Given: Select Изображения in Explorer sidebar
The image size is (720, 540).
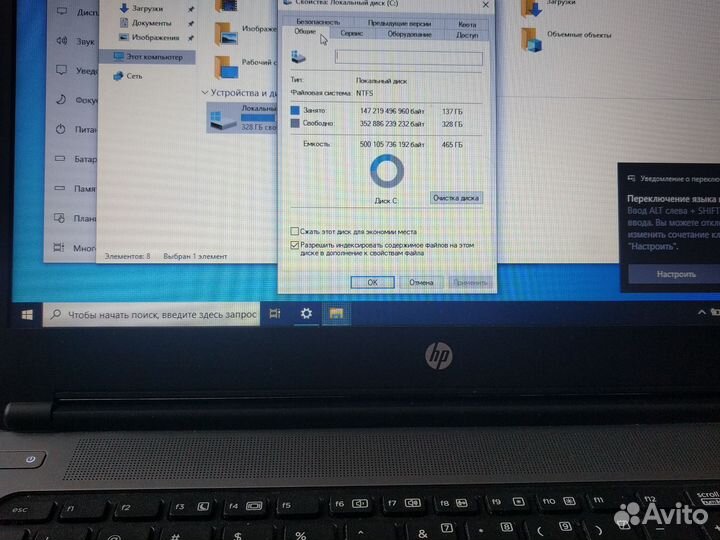Looking at the screenshot, I should (155, 37).
